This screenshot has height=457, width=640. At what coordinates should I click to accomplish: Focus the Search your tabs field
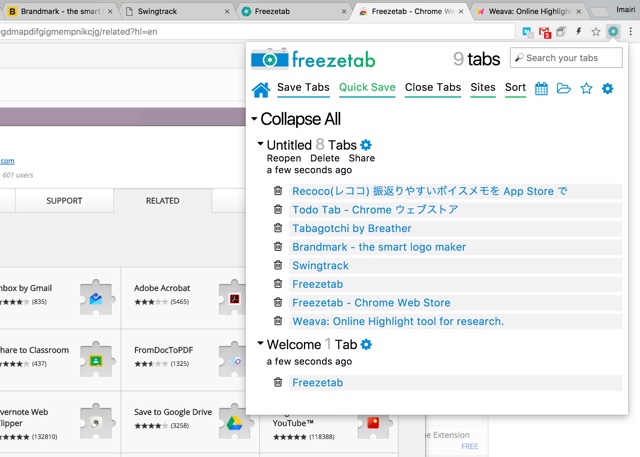(x=566, y=58)
